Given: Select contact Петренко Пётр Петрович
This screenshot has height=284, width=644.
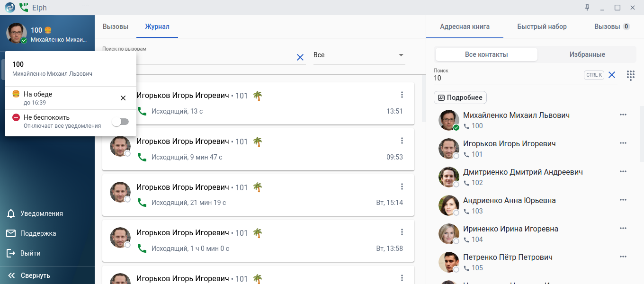Looking at the screenshot, I should [x=508, y=257].
